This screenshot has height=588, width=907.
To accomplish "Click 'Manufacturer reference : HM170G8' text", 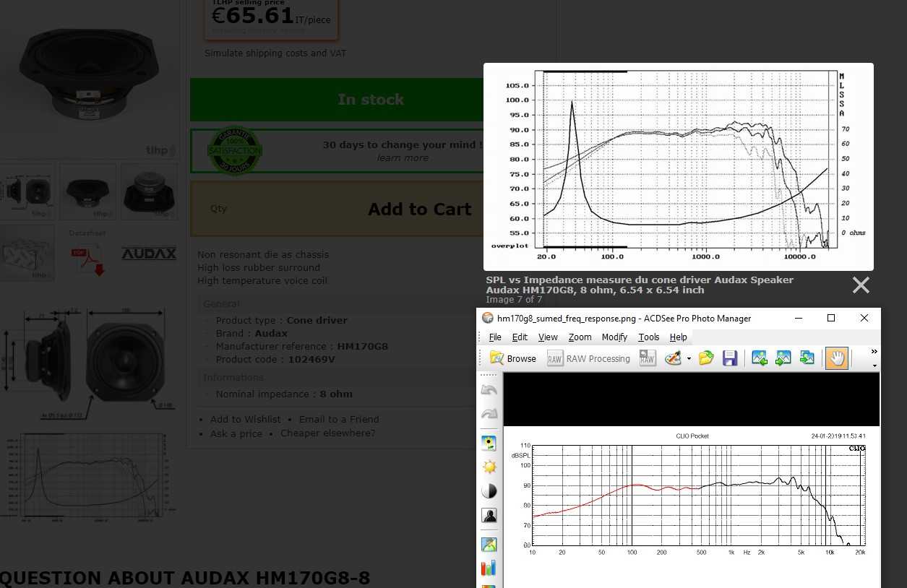I will pos(302,347).
